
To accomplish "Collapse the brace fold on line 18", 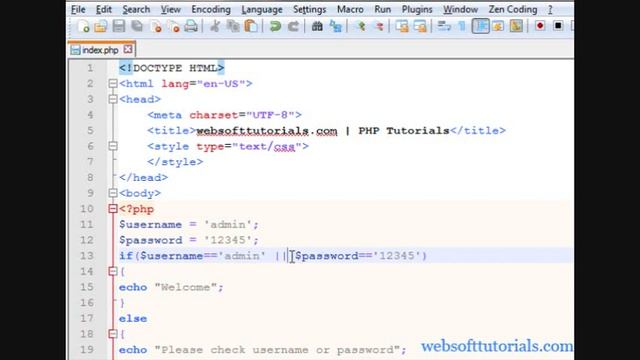I will [113, 334].
